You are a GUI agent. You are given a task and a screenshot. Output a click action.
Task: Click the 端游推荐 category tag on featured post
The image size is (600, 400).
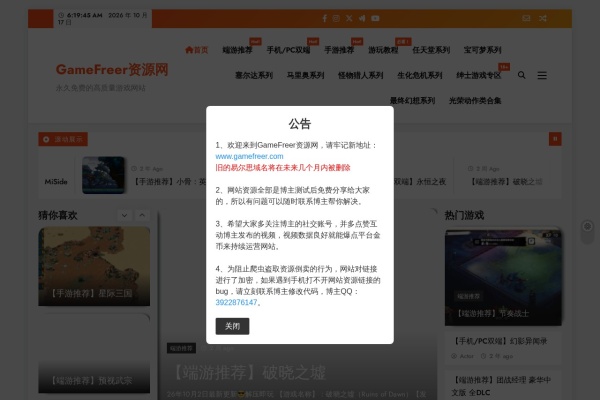point(181,348)
